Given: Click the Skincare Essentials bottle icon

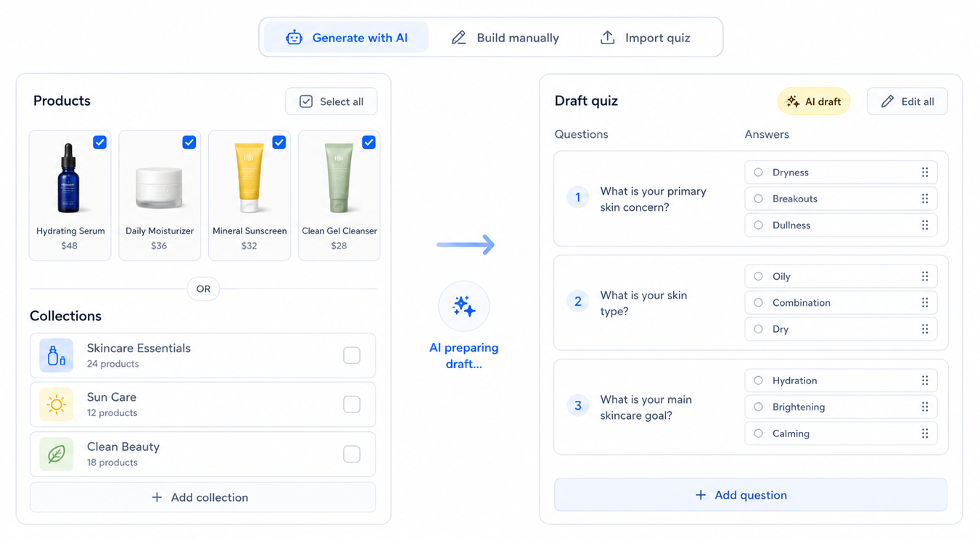Looking at the screenshot, I should coord(57,355).
